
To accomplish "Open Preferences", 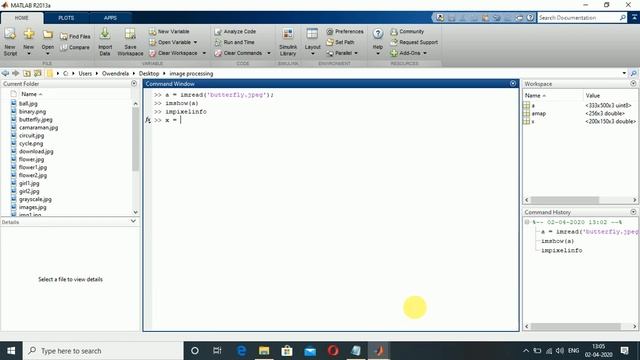I will [345, 31].
